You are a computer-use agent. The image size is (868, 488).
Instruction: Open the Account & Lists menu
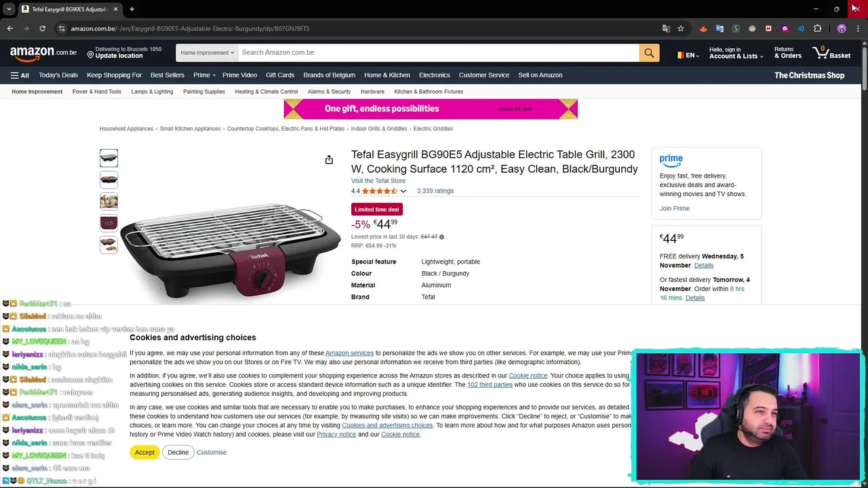pos(736,53)
